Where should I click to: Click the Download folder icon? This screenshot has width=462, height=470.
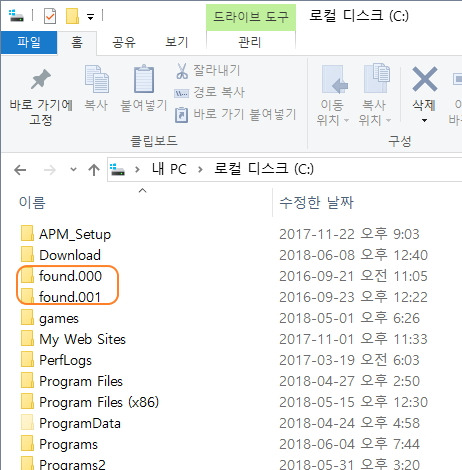[x=27, y=254]
